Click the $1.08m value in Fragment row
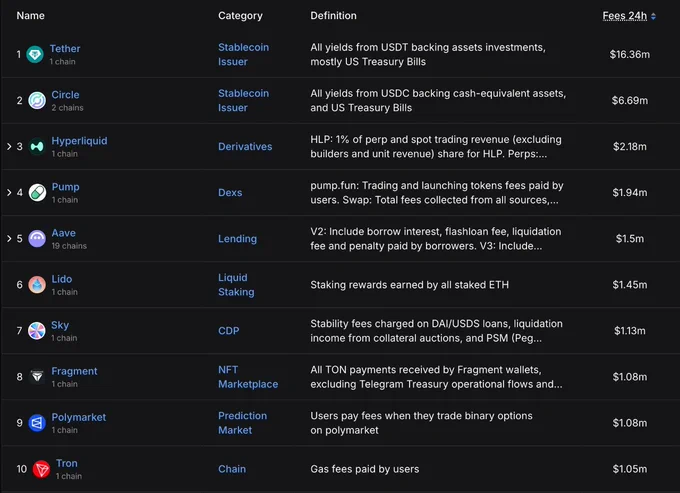Screen dimensions: 680x493 click(x=630, y=377)
